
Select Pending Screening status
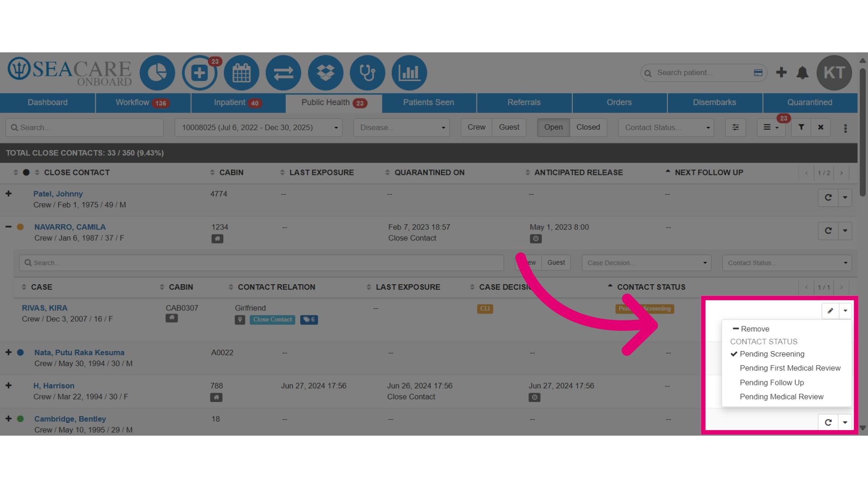click(772, 354)
